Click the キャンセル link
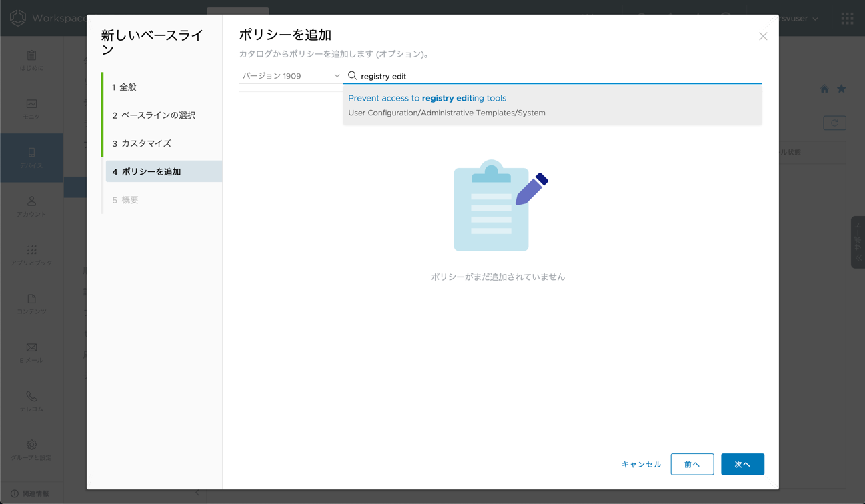 [641, 464]
